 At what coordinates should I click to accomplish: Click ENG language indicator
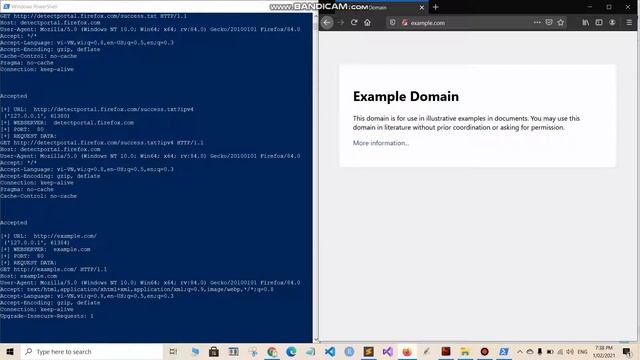(582, 351)
